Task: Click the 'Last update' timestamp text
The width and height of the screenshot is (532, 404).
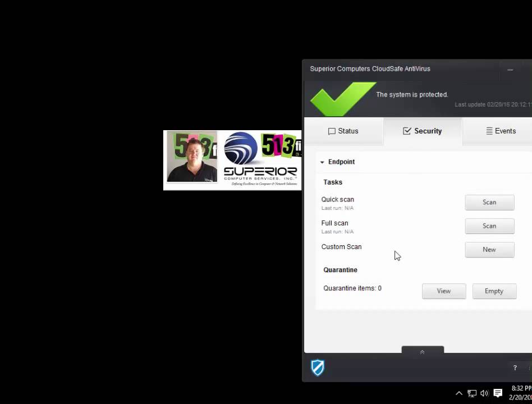Action: tap(493, 104)
